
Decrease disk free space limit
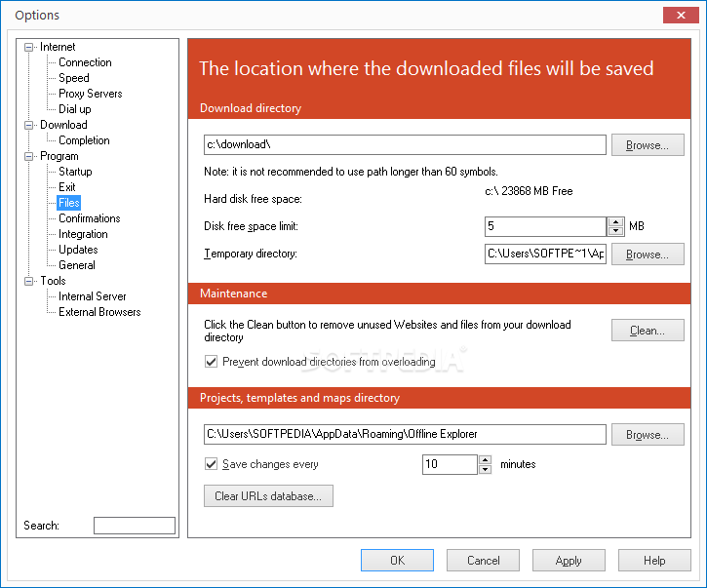pos(615,231)
